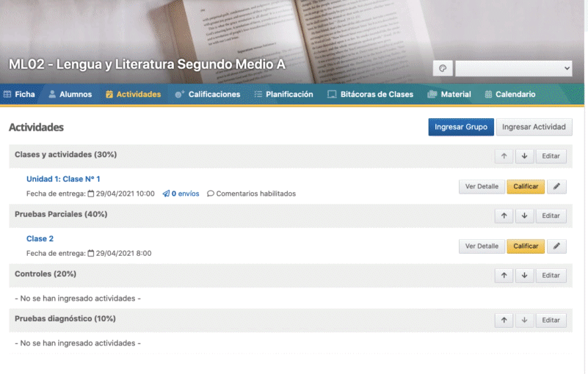Edit the Controles group

coord(551,276)
